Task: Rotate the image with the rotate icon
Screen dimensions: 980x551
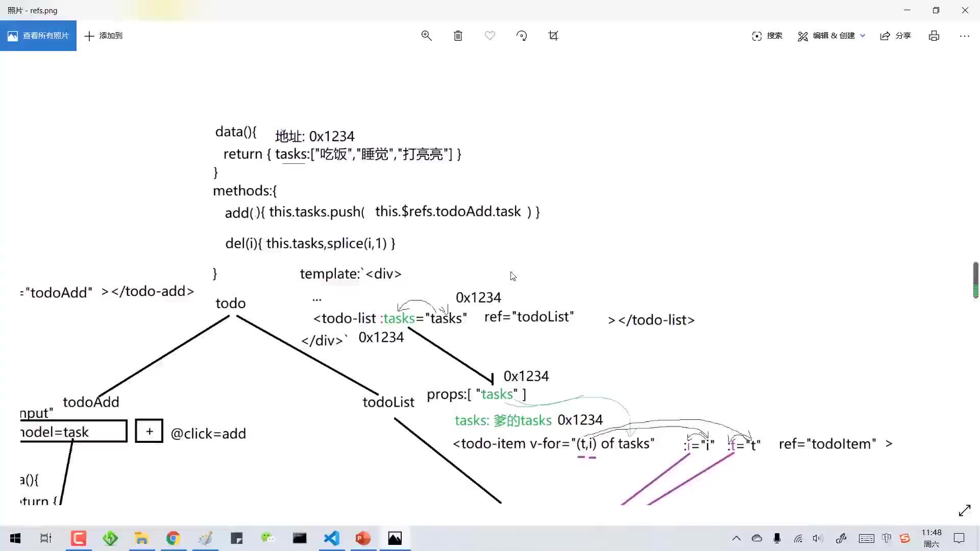Action: [522, 36]
